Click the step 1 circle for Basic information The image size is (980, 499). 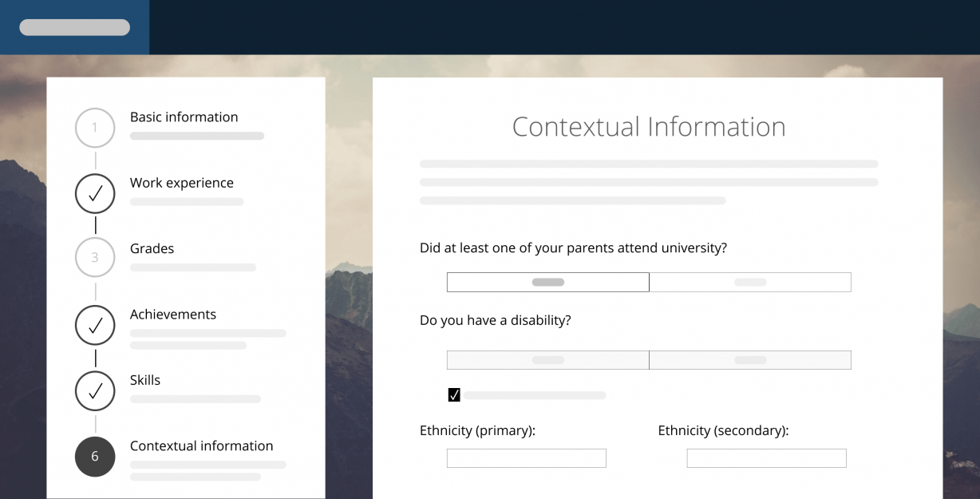click(x=95, y=128)
